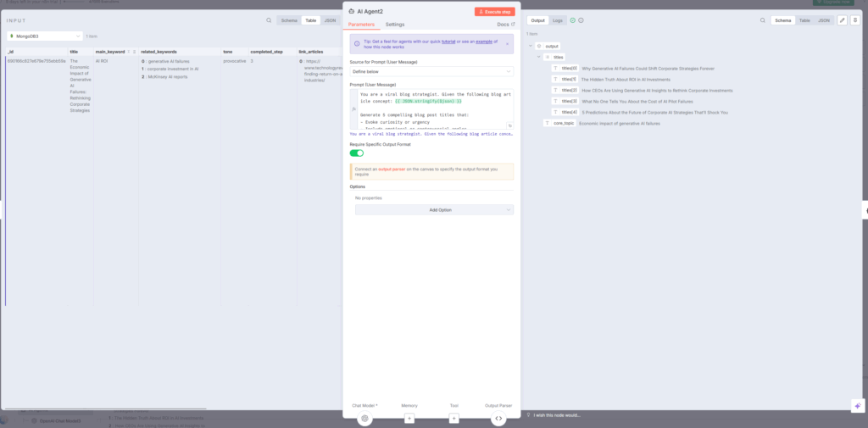
Task: Open the Chat Model connector node
Action: (x=364, y=418)
